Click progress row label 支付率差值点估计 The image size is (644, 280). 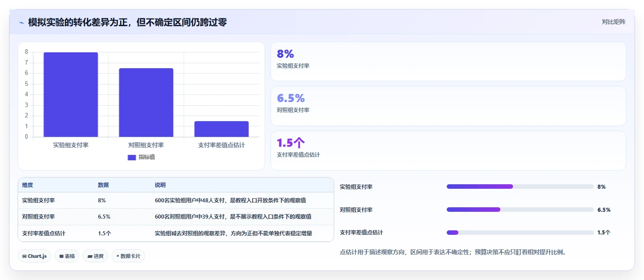point(361,233)
